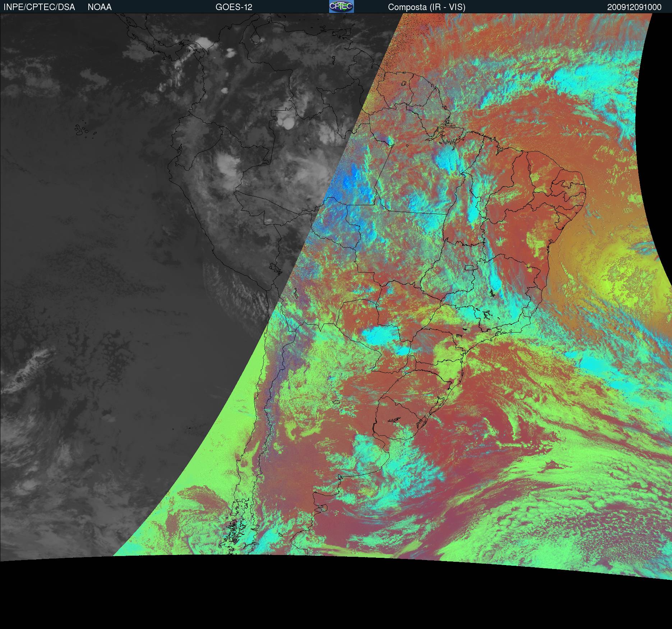Click the small Distrito Federal rectangle in Brazil
This screenshot has width=672, height=629.
click(x=469, y=267)
